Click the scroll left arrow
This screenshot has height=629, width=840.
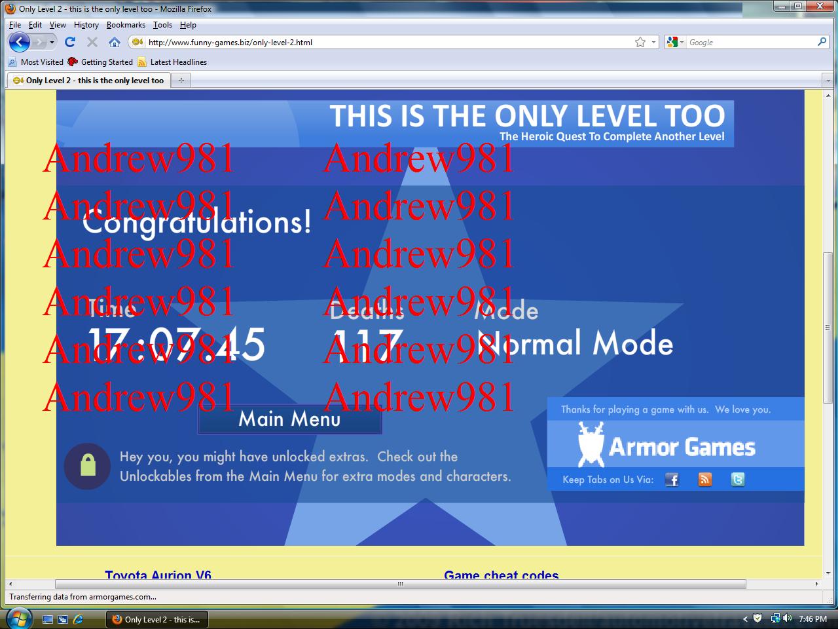10,584
